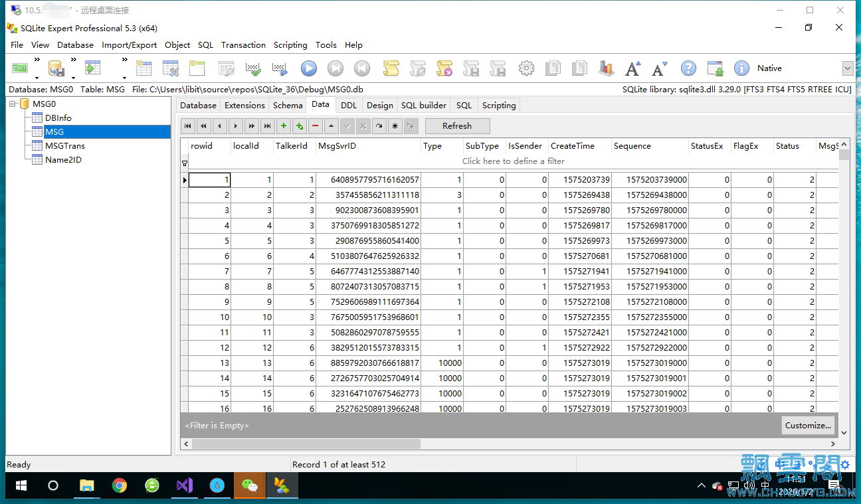Image resolution: width=861 pixels, height=504 pixels.
Task: Collapse the MSG0 database tree node
Action: [x=13, y=104]
